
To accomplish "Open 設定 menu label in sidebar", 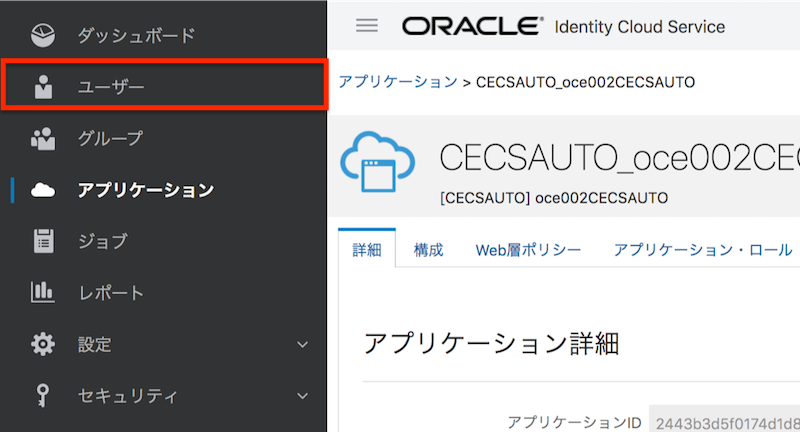I will click(94, 345).
